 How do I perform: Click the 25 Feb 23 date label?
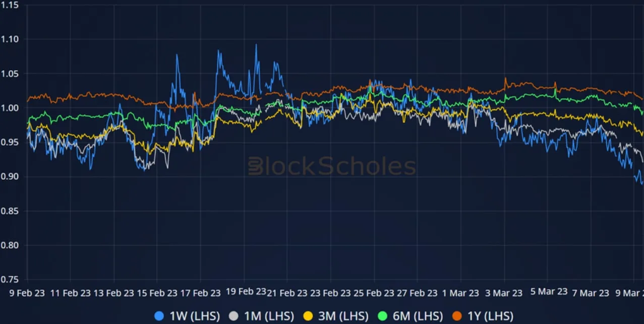[x=374, y=293]
